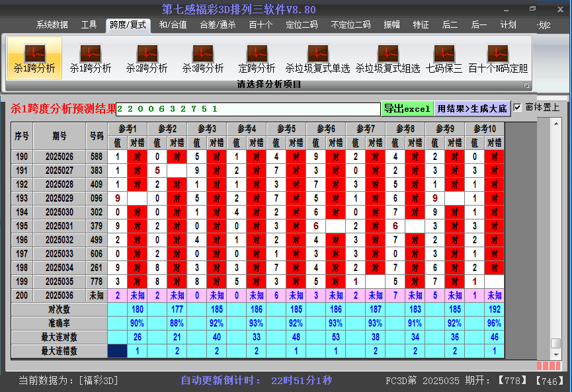
Task: Click the 【746】 value in status bar
Action: (550, 381)
